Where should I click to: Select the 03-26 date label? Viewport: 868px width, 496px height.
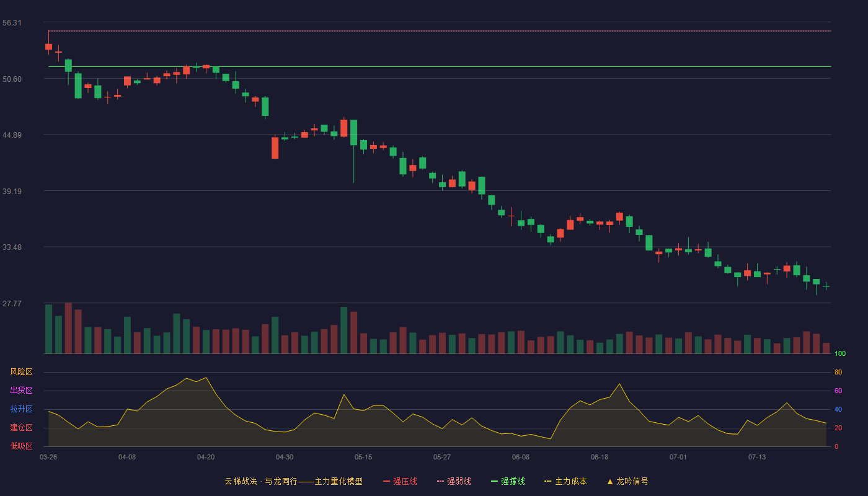(x=48, y=457)
